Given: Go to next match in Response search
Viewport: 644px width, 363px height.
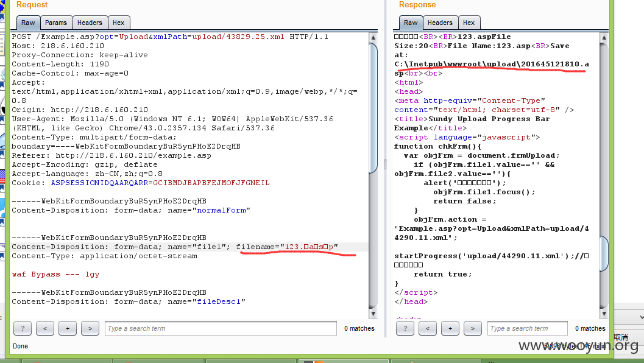Looking at the screenshot, I should [x=472, y=328].
